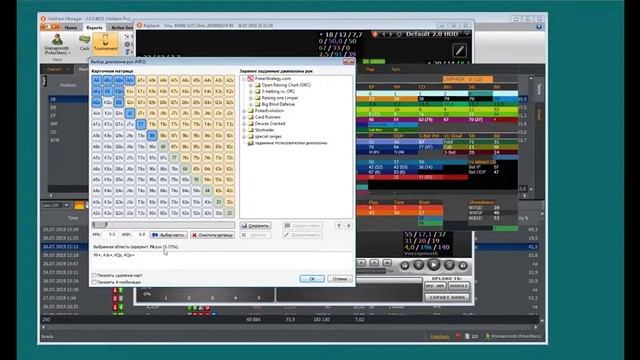Click the Holdem Manager app logo in title bar
Image resolution: width=640 pixels, height=360 pixels.
pyautogui.click(x=43, y=19)
